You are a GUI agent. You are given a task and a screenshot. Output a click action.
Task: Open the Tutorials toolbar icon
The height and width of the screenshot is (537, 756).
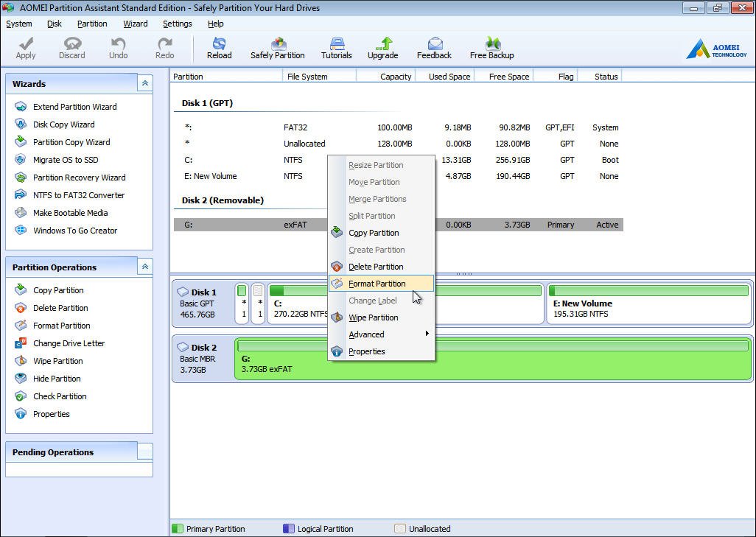point(336,48)
